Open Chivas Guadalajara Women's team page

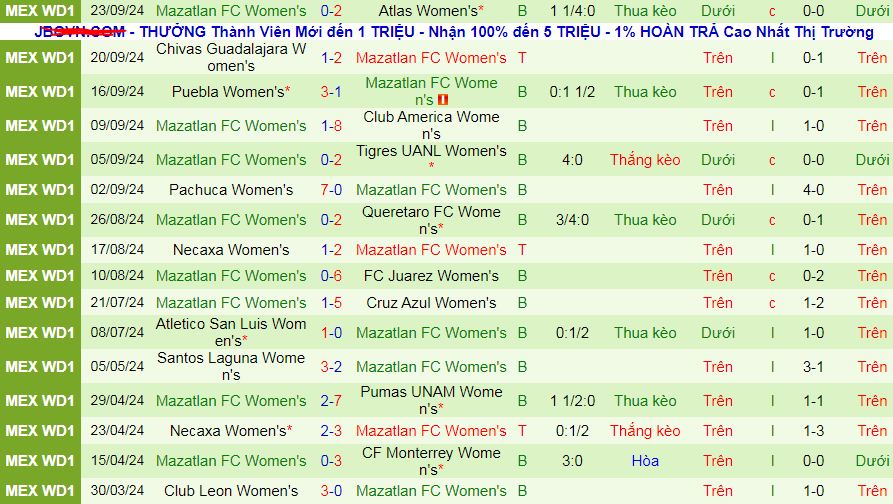click(x=231, y=57)
